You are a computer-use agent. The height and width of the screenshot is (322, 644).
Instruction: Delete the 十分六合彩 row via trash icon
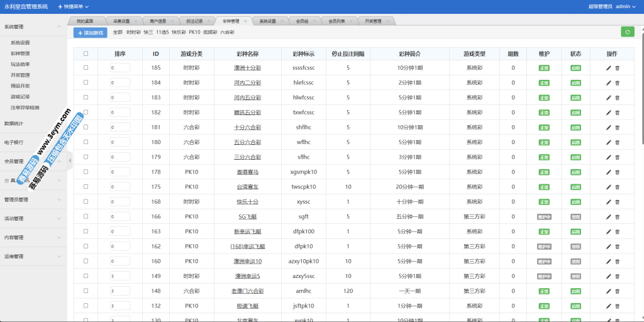617,128
